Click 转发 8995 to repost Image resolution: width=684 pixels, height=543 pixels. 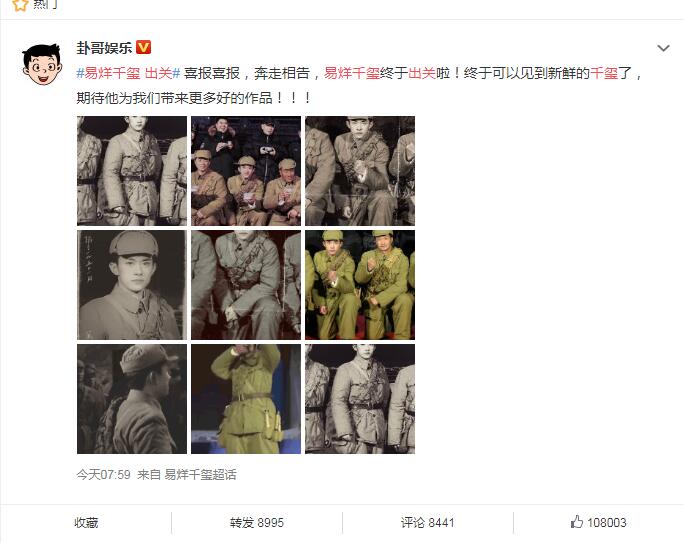(x=256, y=523)
